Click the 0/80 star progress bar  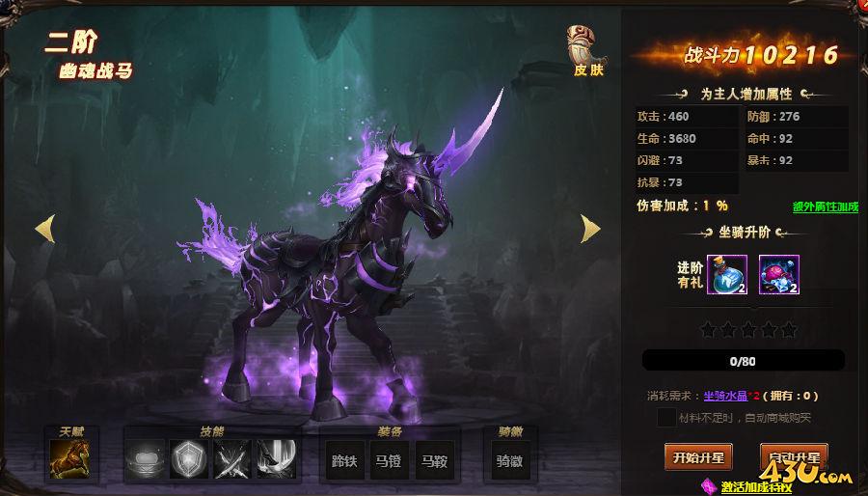click(x=743, y=360)
